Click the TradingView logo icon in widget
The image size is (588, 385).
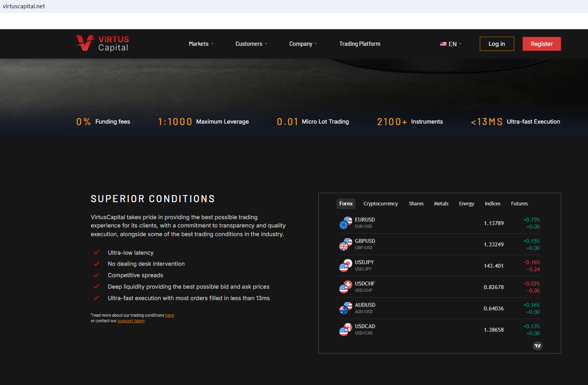[x=537, y=346]
